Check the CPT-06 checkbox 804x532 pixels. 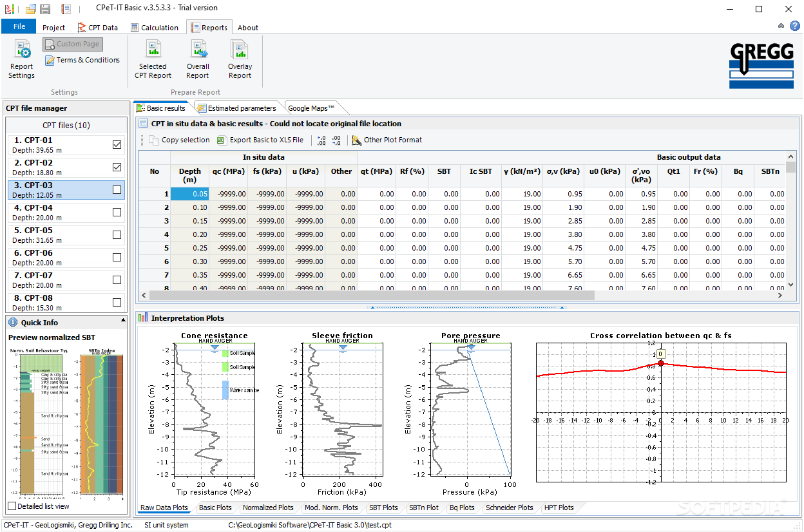pos(117,258)
